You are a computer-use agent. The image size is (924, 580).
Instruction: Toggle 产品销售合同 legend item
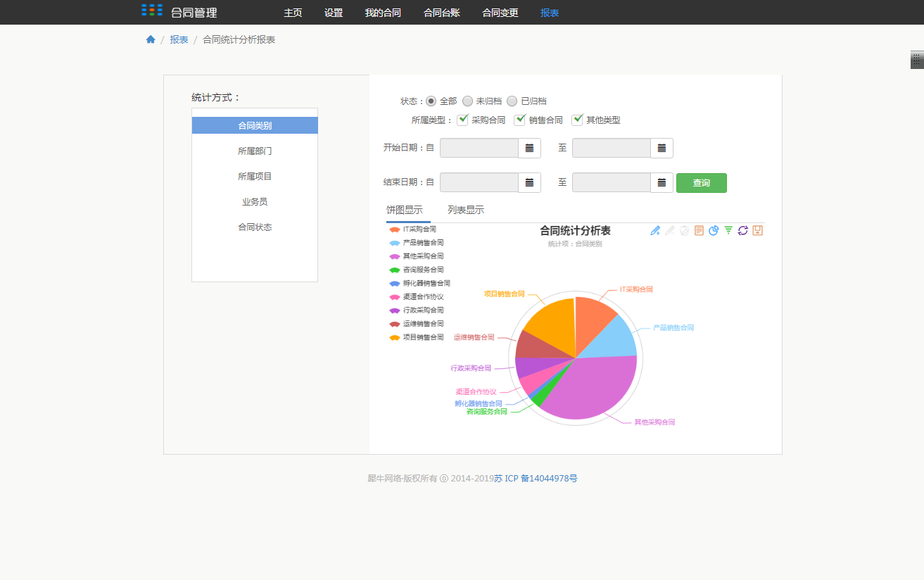tap(417, 243)
